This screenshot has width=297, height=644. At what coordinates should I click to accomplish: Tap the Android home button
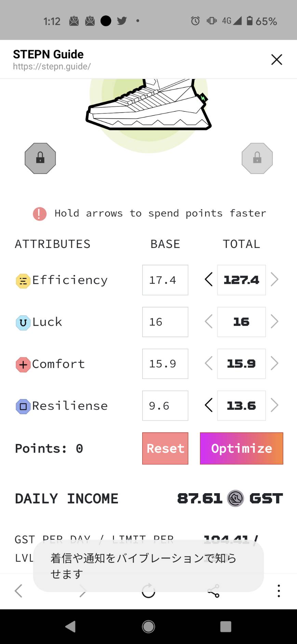point(148,627)
